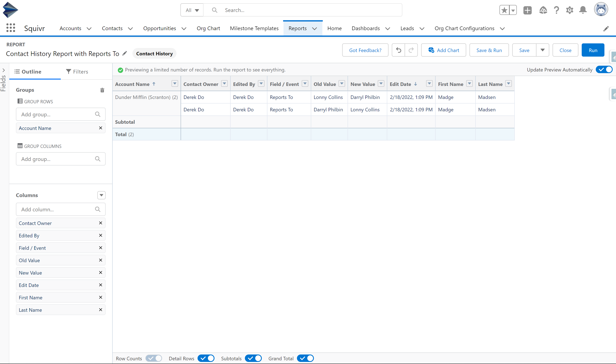The height and width of the screenshot is (364, 616).
Task: Open the global create plus icon
Action: coord(527,10)
